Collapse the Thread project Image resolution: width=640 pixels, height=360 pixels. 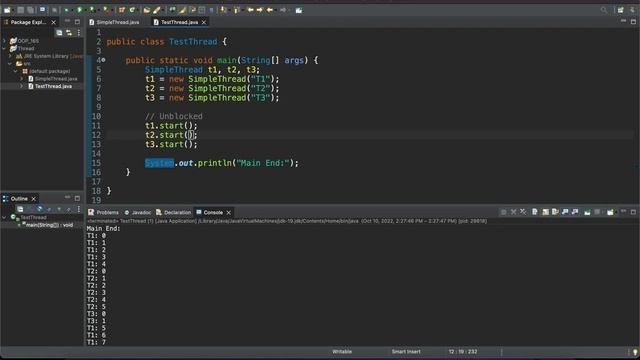point(4,48)
